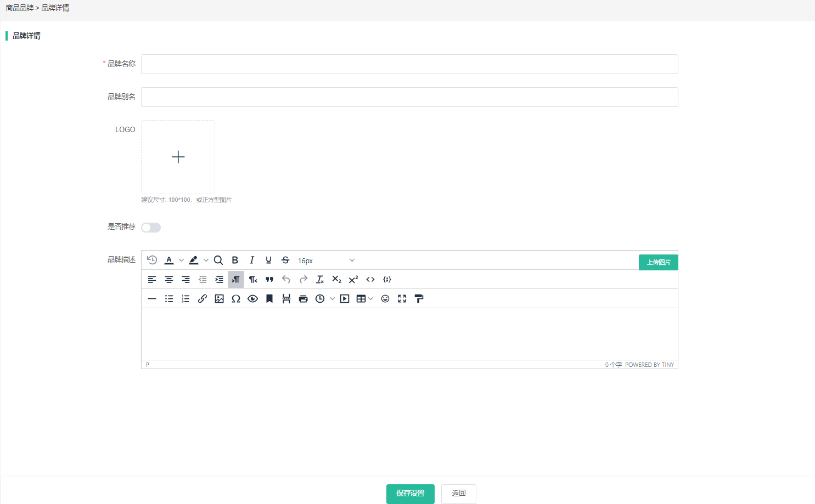Open text color picker arrow
The height and width of the screenshot is (504, 815).
(181, 261)
